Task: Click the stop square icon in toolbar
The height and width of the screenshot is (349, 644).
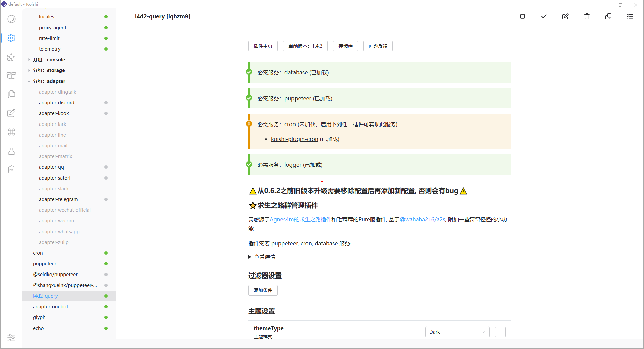Action: click(522, 16)
